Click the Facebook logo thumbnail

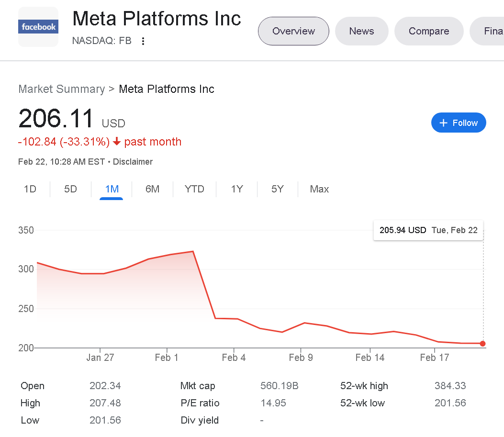pos(38,27)
